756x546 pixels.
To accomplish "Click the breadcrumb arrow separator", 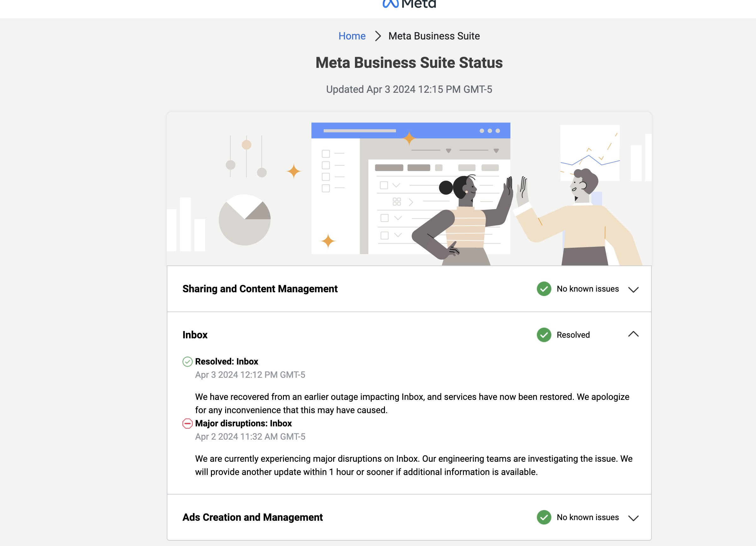I will coord(377,36).
